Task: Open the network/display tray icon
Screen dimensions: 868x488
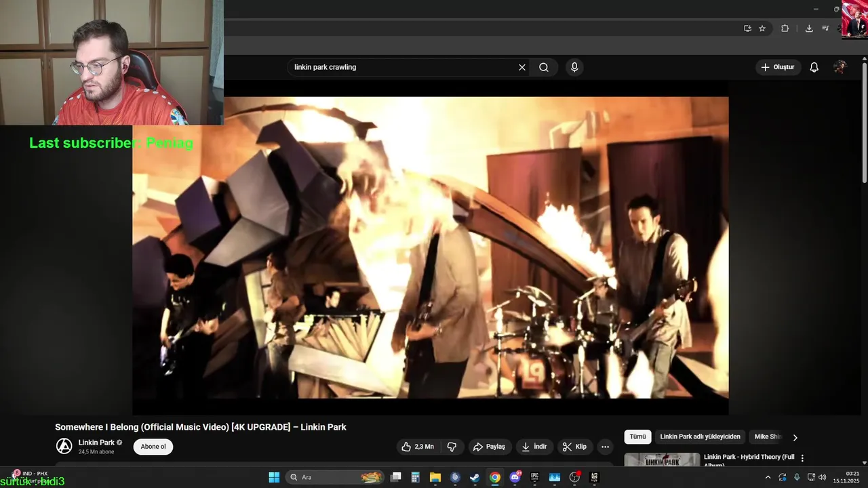Action: coord(811,477)
